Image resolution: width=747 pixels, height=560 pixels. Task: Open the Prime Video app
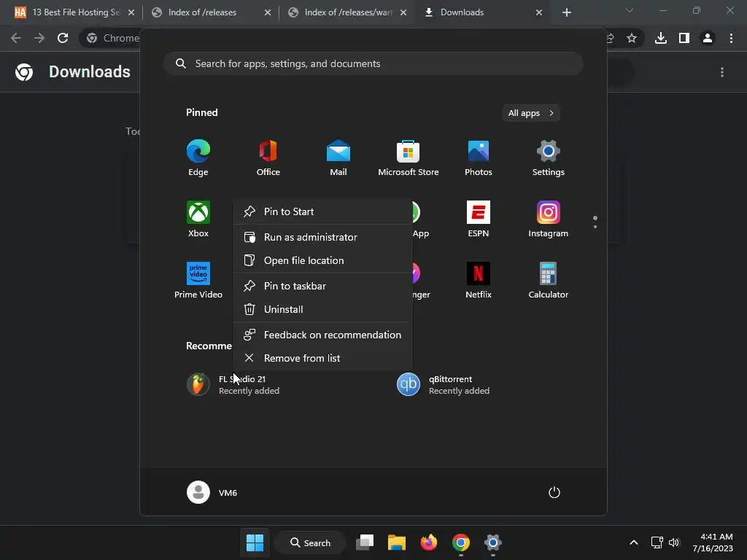[x=198, y=280]
